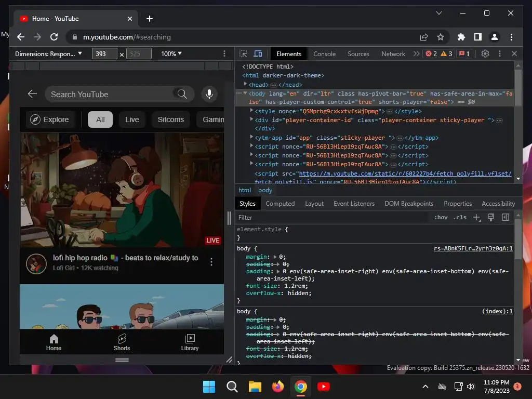Viewport: 532px width, 399px height.
Task: Open the Dimensions Responsive dropdown
Action: click(x=48, y=54)
